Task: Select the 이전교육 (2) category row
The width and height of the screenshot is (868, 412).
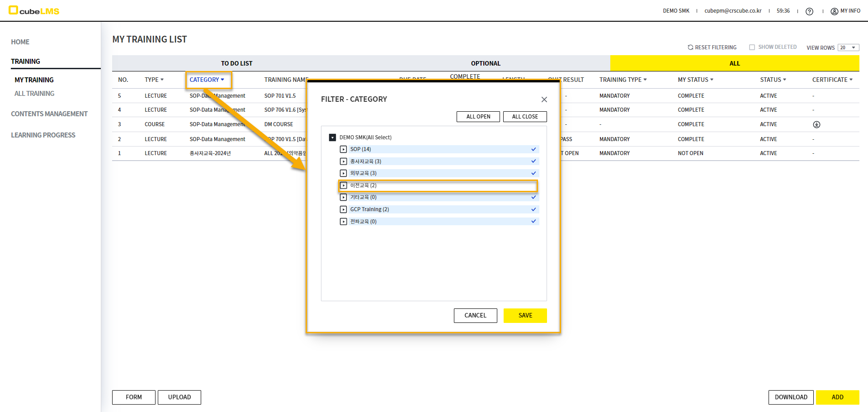Action: (x=438, y=185)
